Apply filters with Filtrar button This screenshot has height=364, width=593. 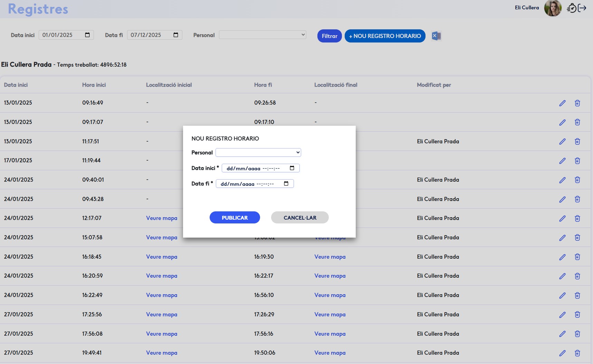click(x=329, y=36)
